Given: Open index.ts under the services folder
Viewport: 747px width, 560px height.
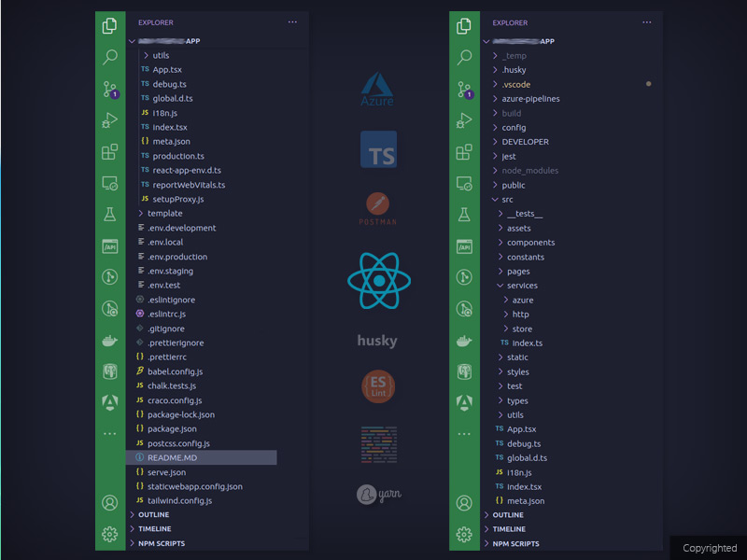Looking at the screenshot, I should coord(527,343).
